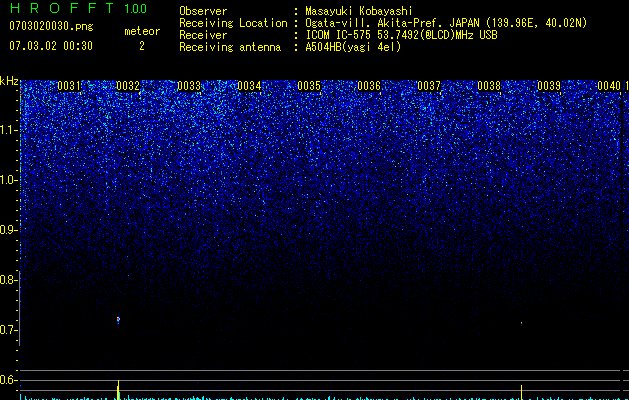
Task: Click the Observer label
Action: coord(203,11)
